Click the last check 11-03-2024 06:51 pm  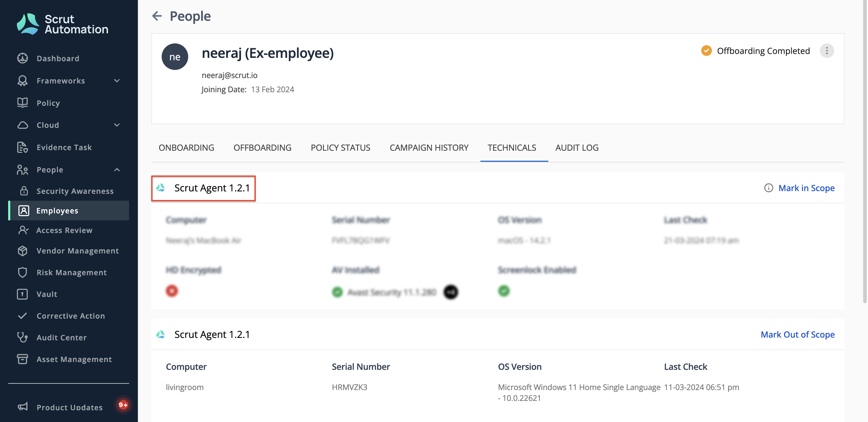pos(702,387)
